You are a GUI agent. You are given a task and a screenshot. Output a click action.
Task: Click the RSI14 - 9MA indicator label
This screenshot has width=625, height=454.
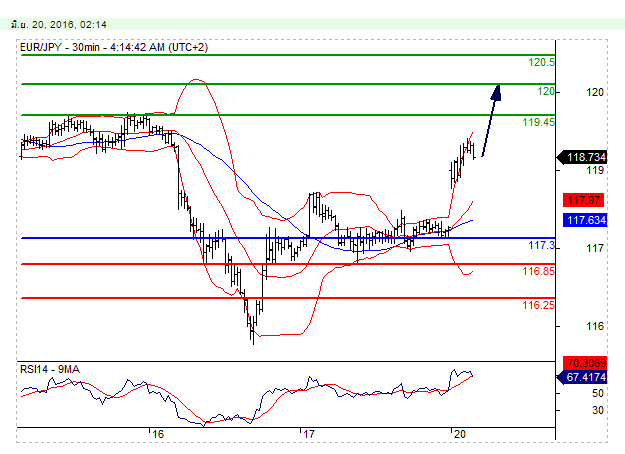pos(50,369)
